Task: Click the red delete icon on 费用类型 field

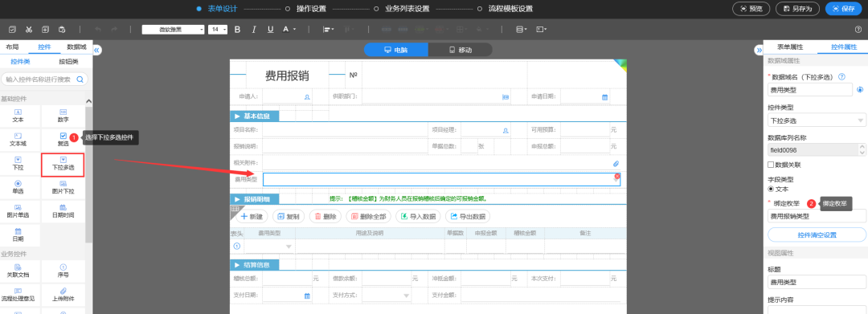Action: [x=617, y=176]
